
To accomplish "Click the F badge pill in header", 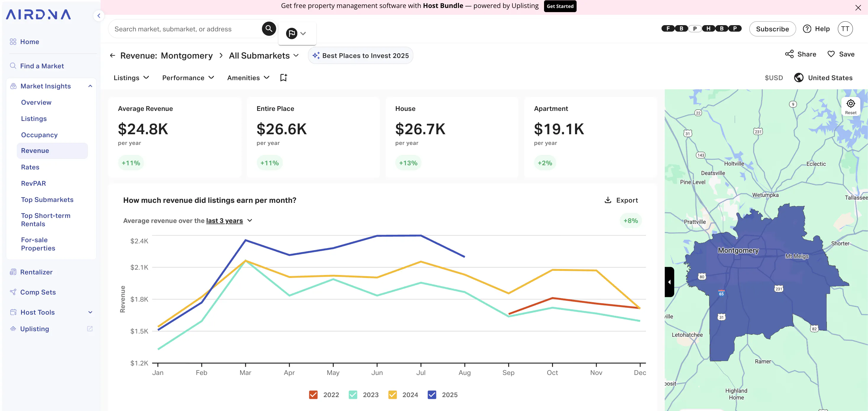I will tap(668, 28).
